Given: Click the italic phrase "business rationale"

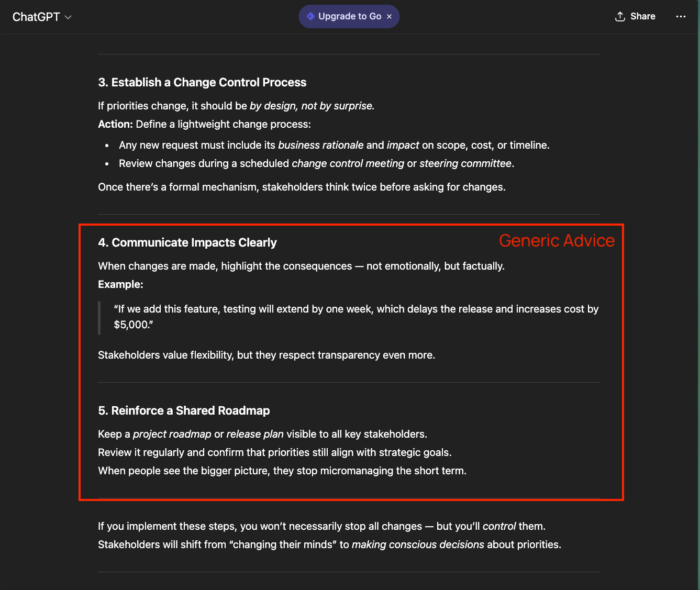Looking at the screenshot, I should click(x=320, y=145).
